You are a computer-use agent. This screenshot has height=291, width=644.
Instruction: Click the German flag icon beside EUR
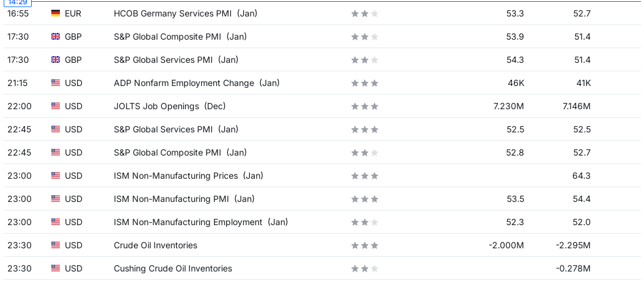(x=56, y=13)
